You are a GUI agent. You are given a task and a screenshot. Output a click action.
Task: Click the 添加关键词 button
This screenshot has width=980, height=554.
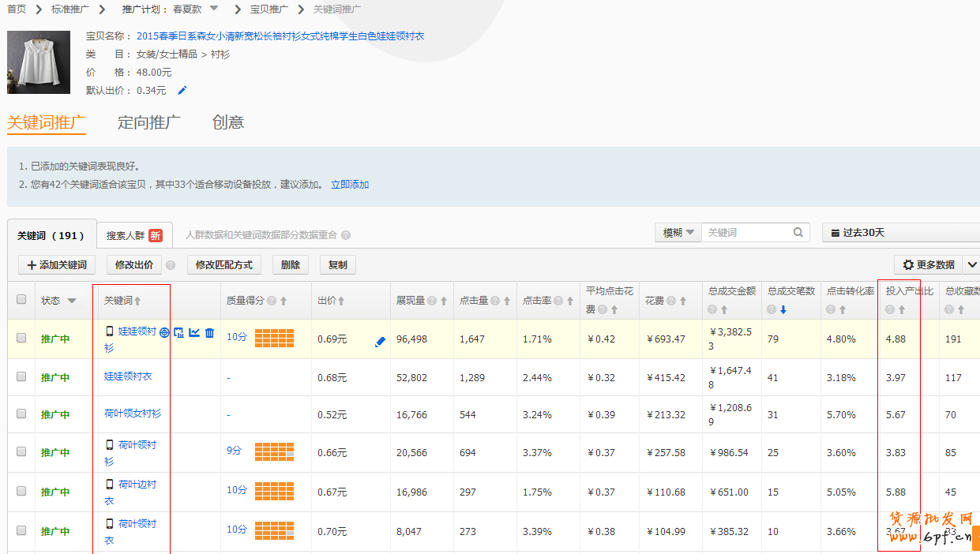57,265
